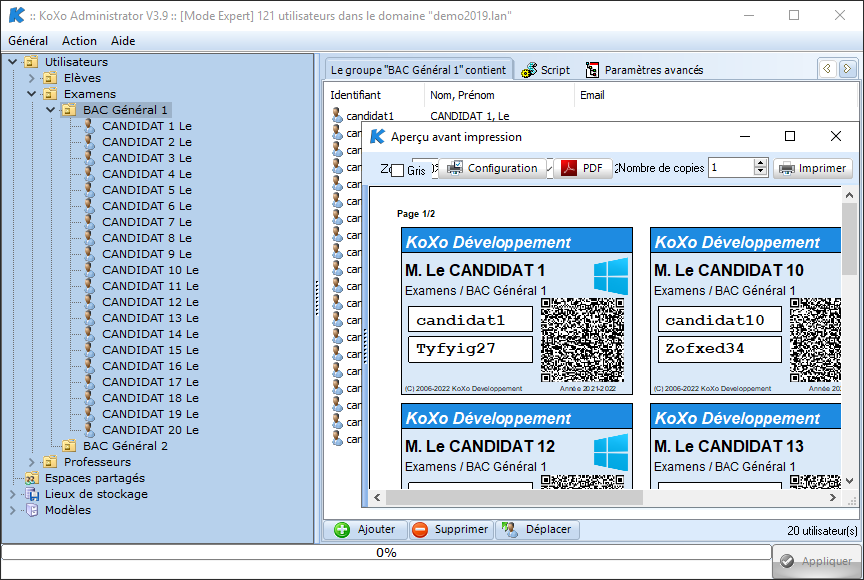This screenshot has width=864, height=580.
Task: Click the Elèves folder icon
Action: pos(50,78)
